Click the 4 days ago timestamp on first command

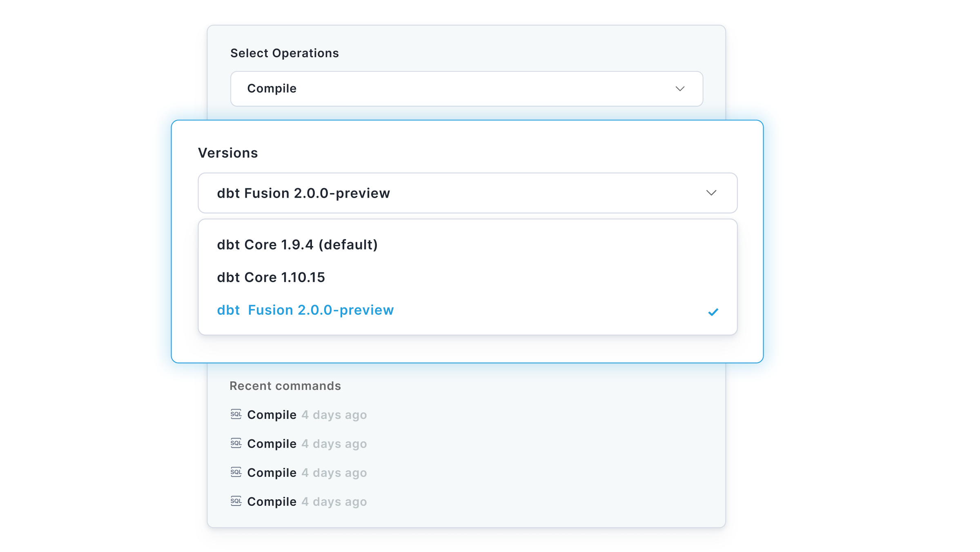pos(334,415)
